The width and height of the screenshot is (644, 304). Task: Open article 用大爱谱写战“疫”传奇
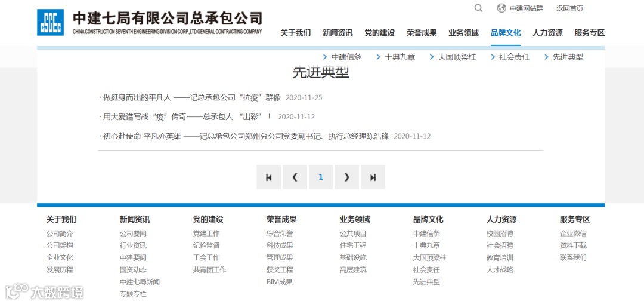187,117
